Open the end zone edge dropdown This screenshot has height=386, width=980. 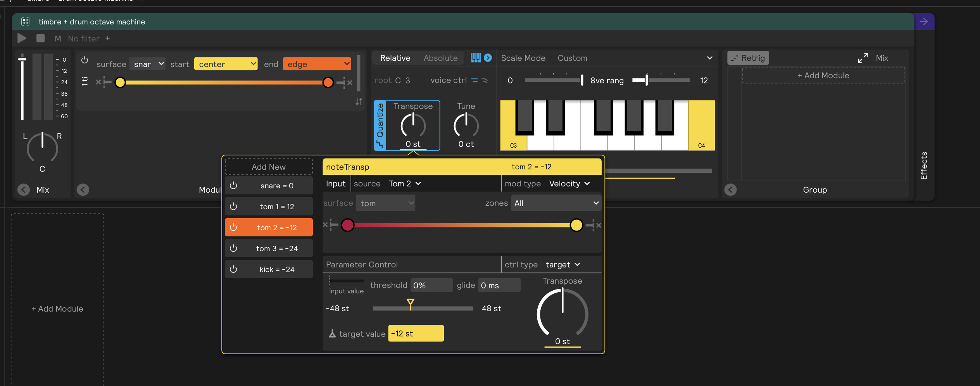pos(317,64)
